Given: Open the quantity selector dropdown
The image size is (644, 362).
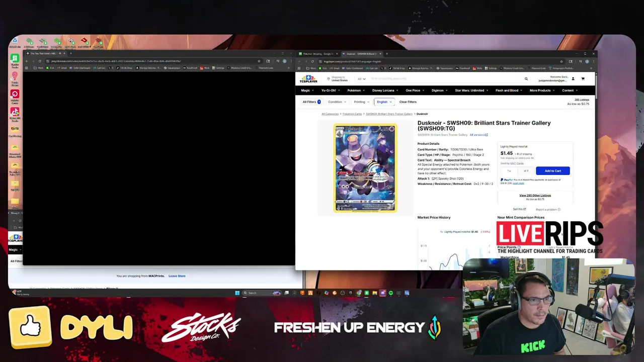Looking at the screenshot, I should 510,171.
